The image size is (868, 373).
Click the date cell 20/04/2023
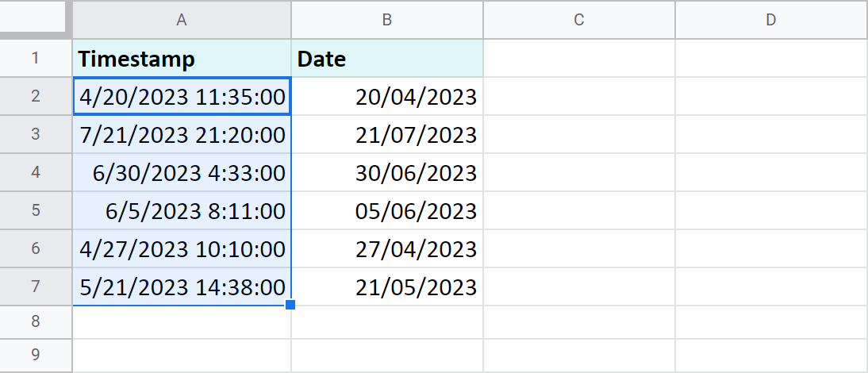tap(387, 97)
